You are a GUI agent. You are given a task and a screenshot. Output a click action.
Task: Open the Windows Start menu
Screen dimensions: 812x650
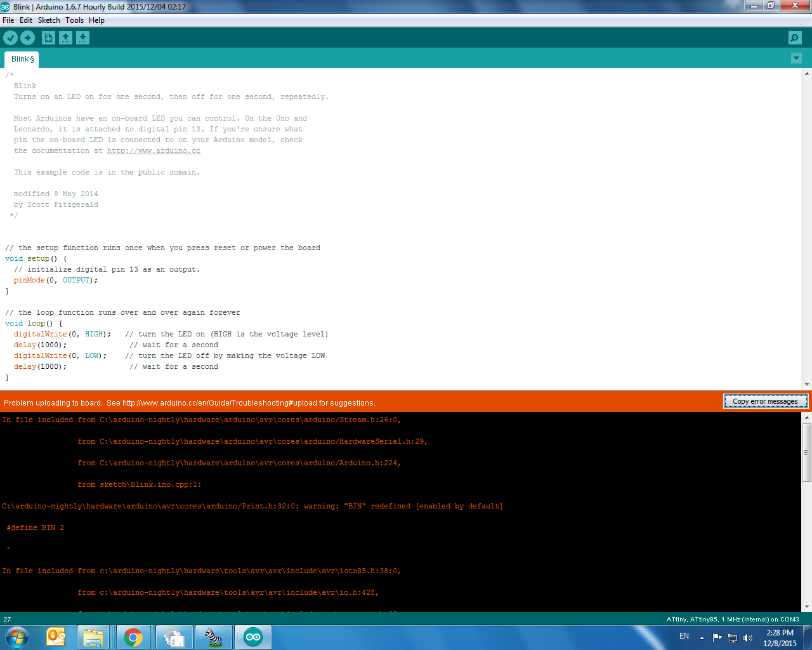coord(17,637)
